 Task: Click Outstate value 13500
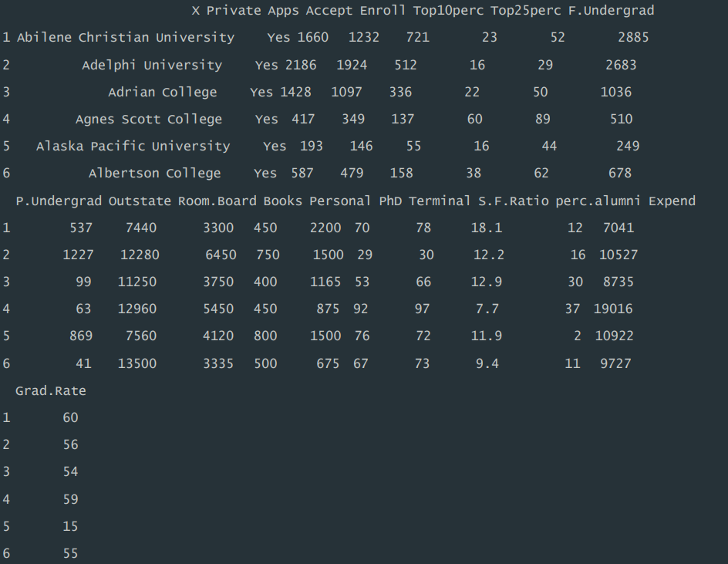[137, 363]
